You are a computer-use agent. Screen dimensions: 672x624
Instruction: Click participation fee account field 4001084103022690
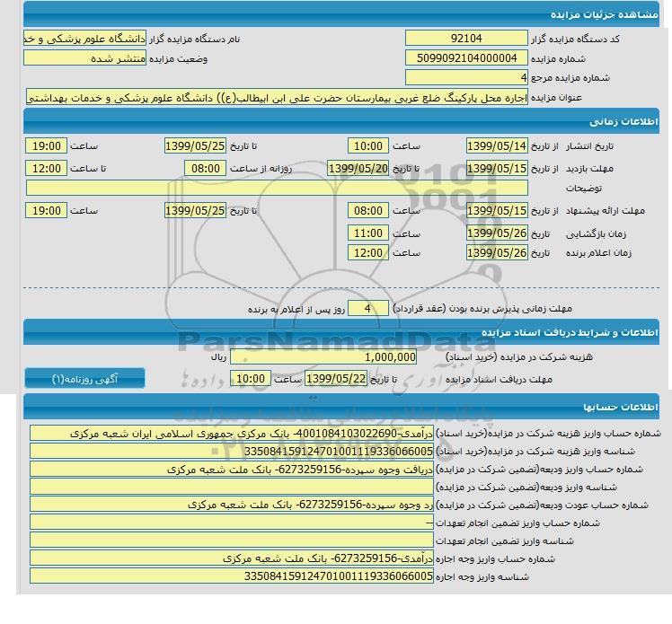point(232,434)
